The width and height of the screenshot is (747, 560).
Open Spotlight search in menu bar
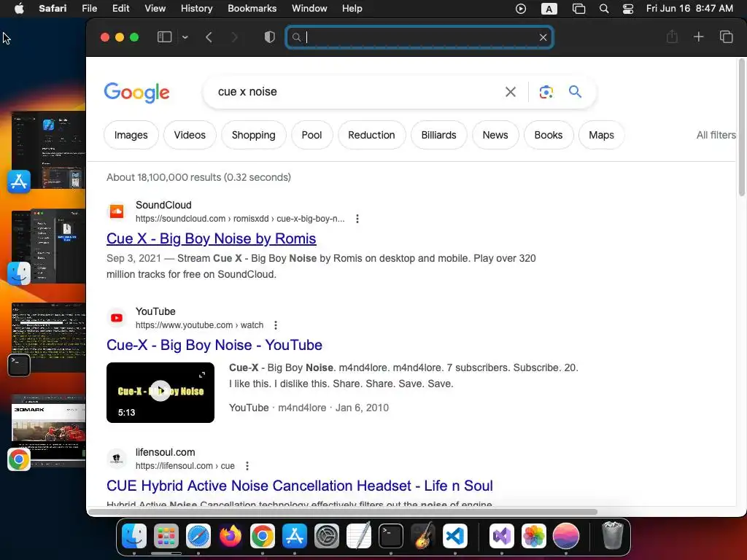tap(603, 9)
